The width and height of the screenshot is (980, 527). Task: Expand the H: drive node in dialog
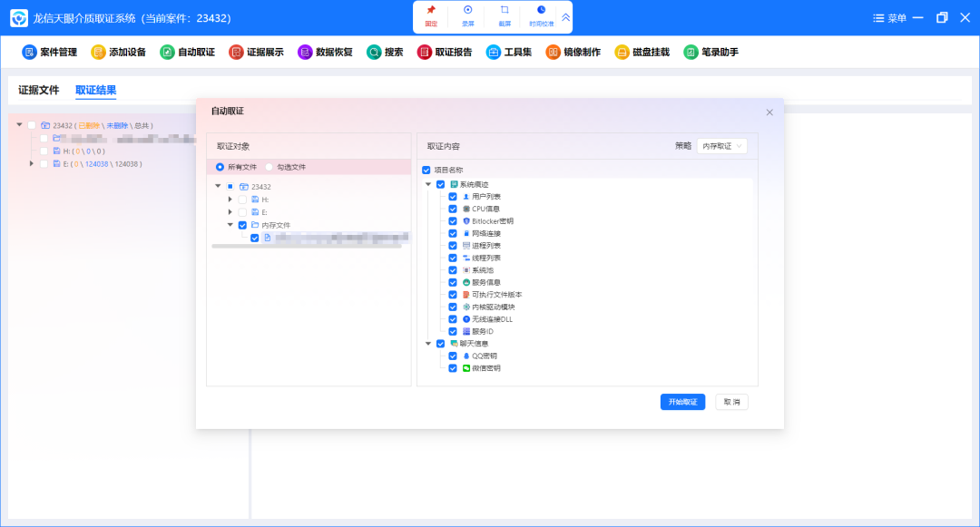(230, 199)
